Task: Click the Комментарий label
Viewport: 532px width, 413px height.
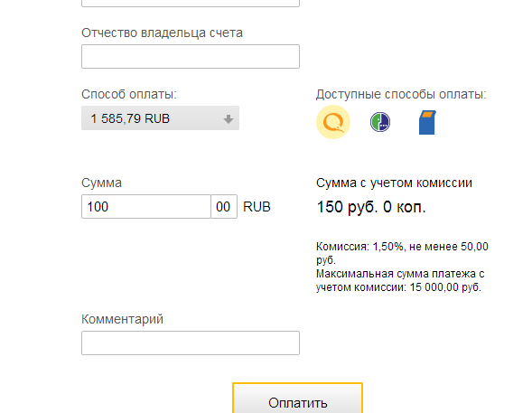Action: pyautogui.click(x=122, y=319)
